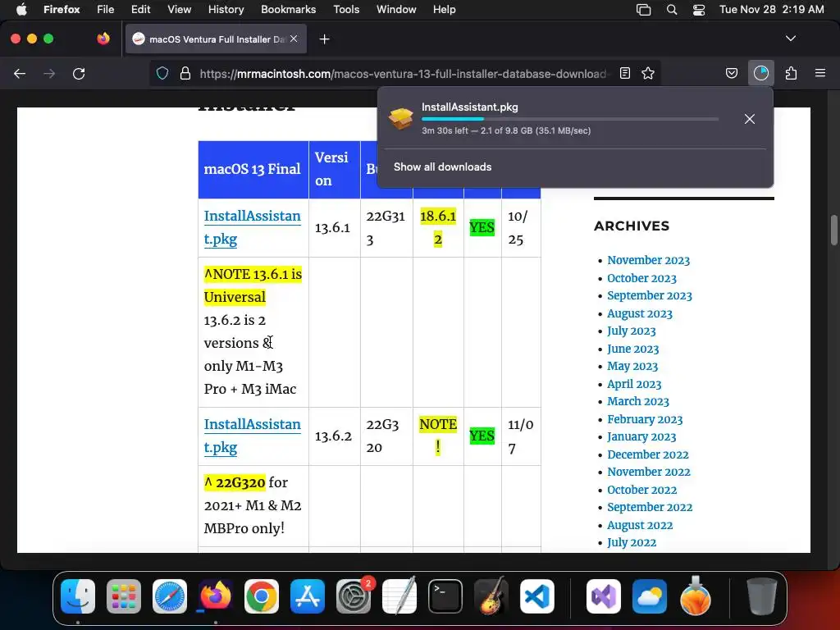840x630 pixels.
Task: Open the March 2023 archive
Action: tap(638, 401)
